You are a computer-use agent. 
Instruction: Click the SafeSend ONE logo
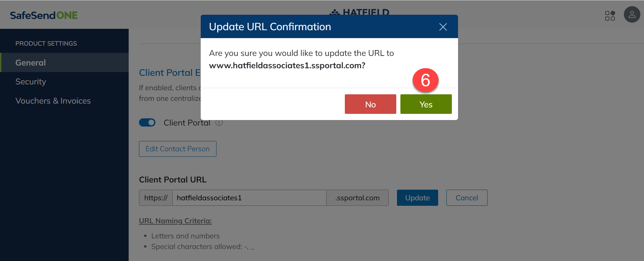click(44, 15)
